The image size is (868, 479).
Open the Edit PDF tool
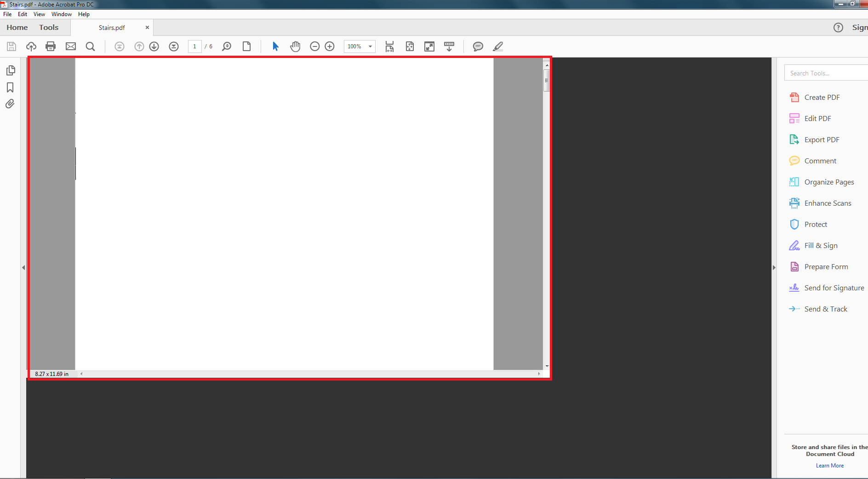(x=817, y=118)
